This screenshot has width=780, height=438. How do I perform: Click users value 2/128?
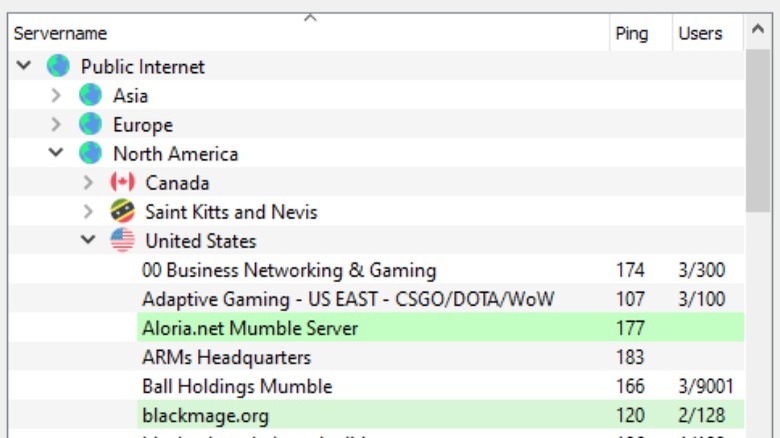tap(701, 416)
